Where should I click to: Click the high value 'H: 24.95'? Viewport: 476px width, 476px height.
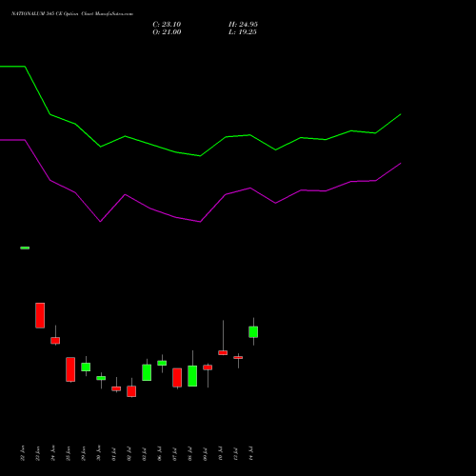(x=243, y=25)
